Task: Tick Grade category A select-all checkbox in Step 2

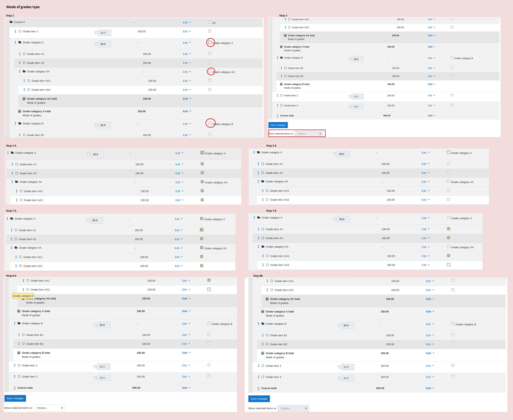Action: [x=210, y=42]
